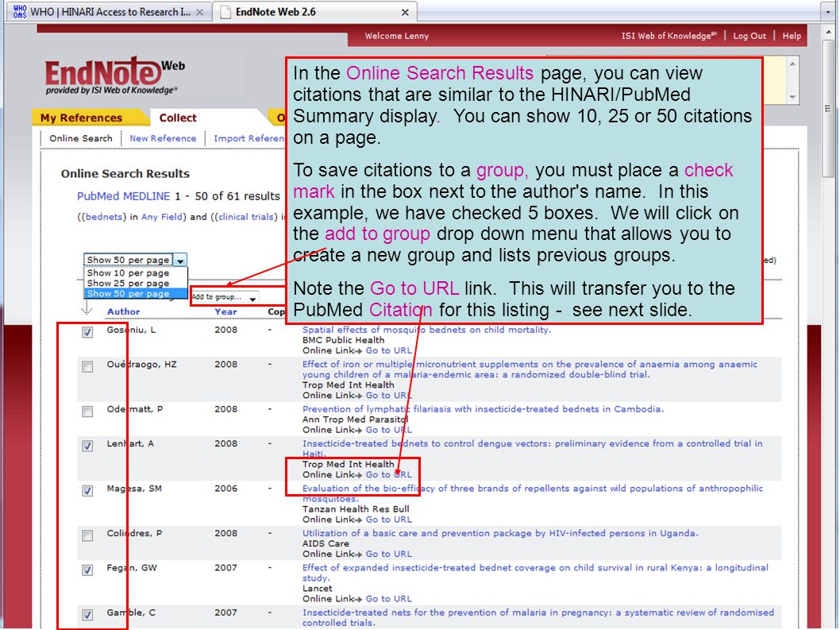840x630 pixels.
Task: Go to URL for Lancet citation
Action: pyautogui.click(x=389, y=599)
